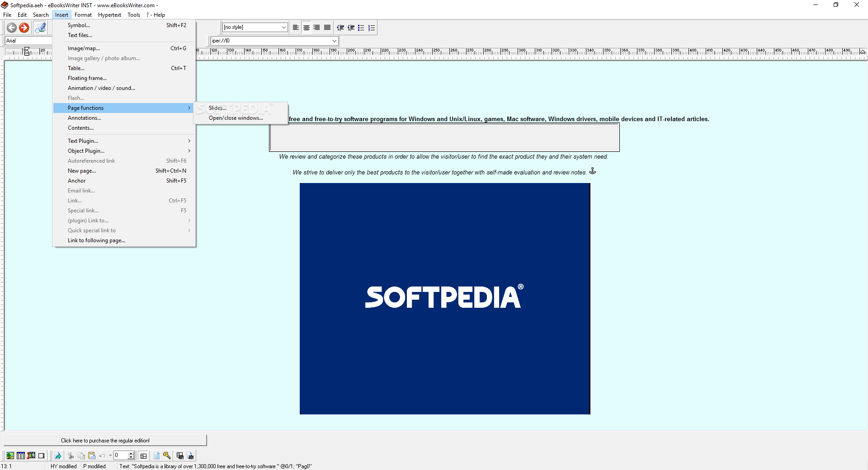Click the empty frame box below heading
The image size is (868, 470).
point(444,137)
